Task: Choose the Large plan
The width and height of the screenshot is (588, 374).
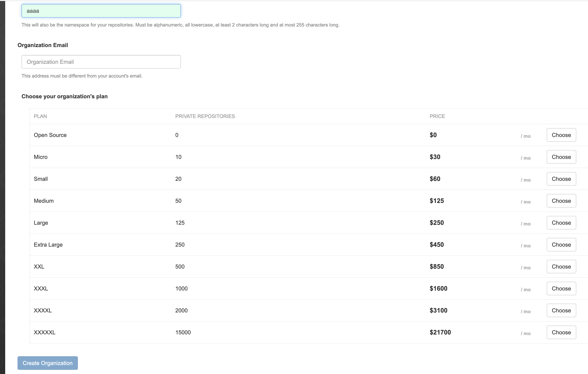Action: pyautogui.click(x=561, y=223)
